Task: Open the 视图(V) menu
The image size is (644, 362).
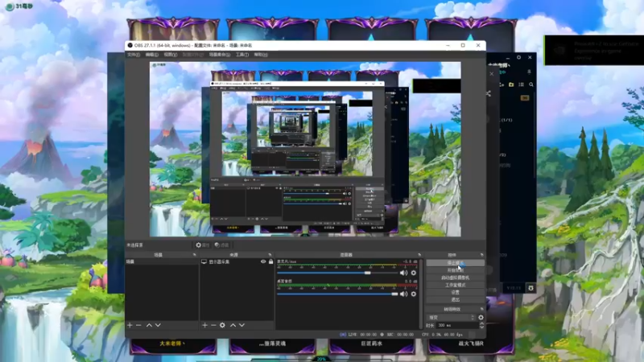Action: (171, 55)
